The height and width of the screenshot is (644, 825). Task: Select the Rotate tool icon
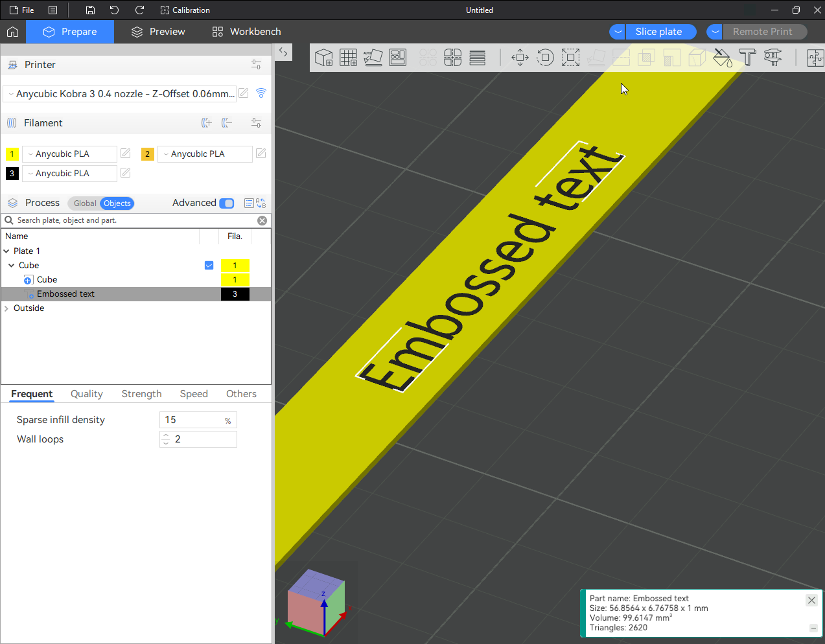click(546, 58)
